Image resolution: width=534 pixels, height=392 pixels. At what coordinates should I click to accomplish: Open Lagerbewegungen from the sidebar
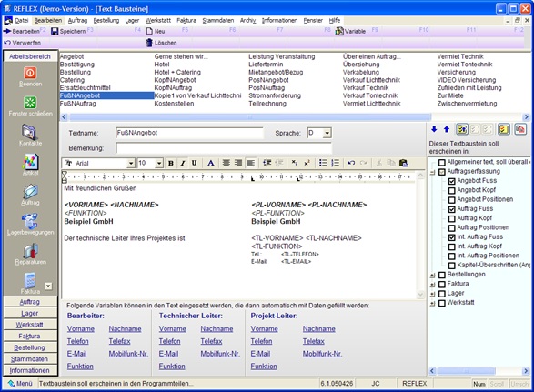tap(30, 221)
